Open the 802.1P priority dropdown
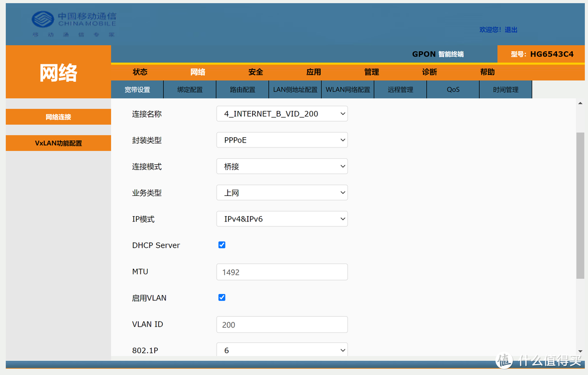 tap(281, 350)
